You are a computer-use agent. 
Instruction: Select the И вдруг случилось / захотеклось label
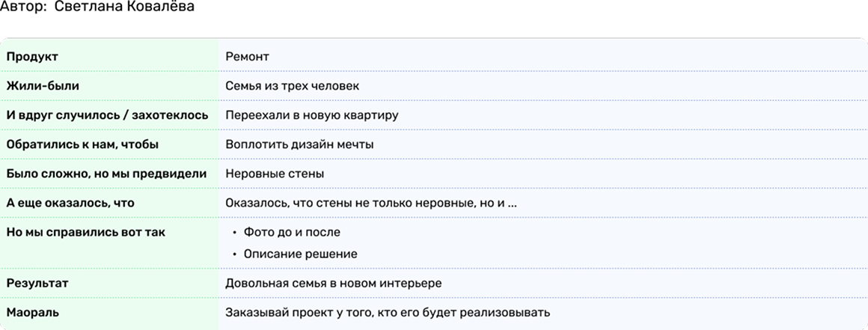(107, 115)
